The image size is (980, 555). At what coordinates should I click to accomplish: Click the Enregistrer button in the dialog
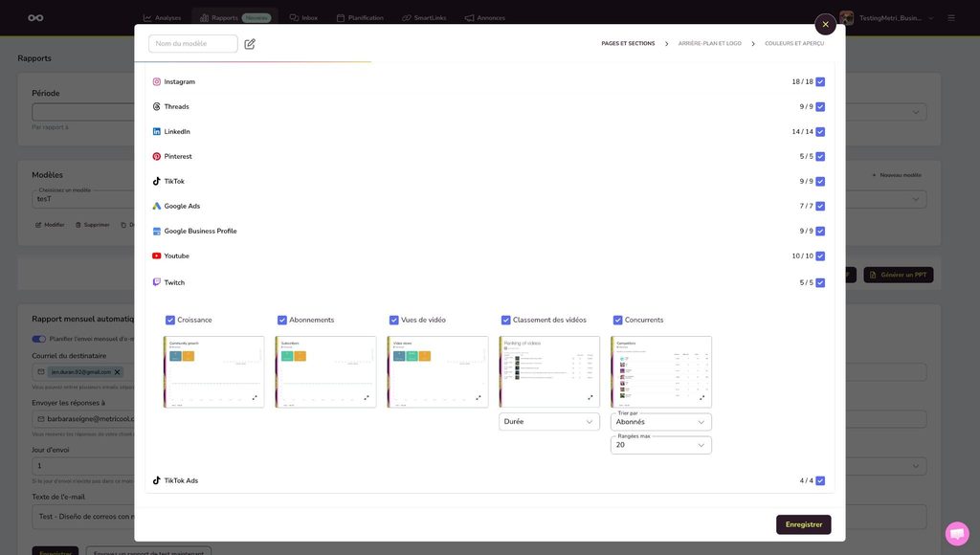803,525
